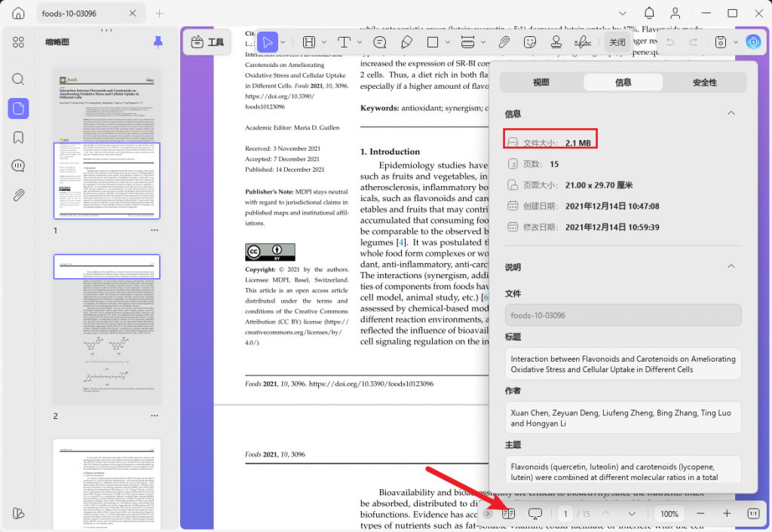
Task: Collapse the 说明 section chevron
Action: (x=730, y=267)
